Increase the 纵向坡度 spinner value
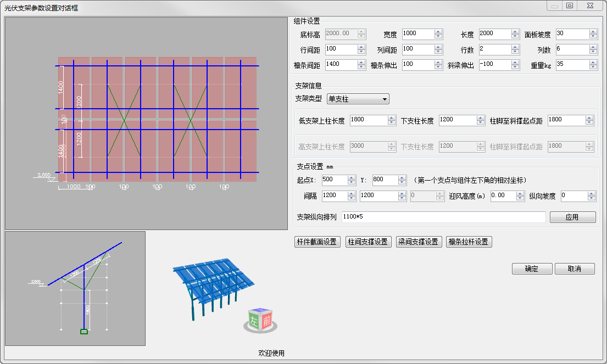The image size is (607, 364). (x=591, y=194)
